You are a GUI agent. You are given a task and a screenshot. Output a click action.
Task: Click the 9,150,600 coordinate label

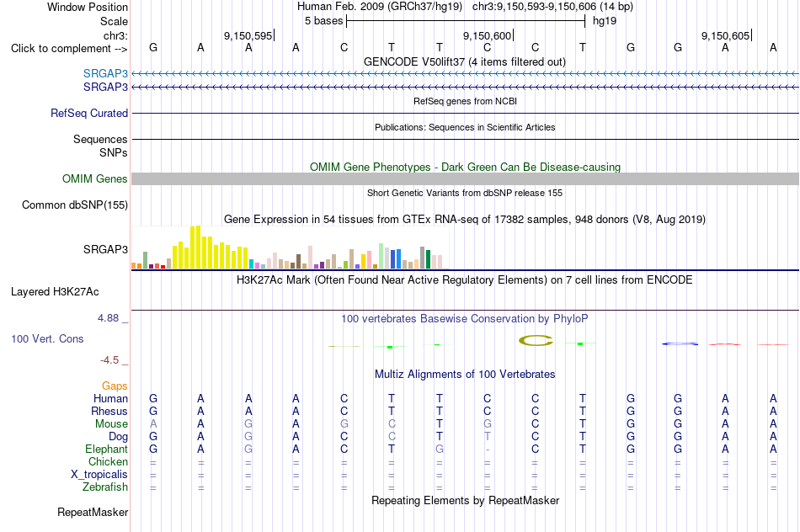pos(487,35)
